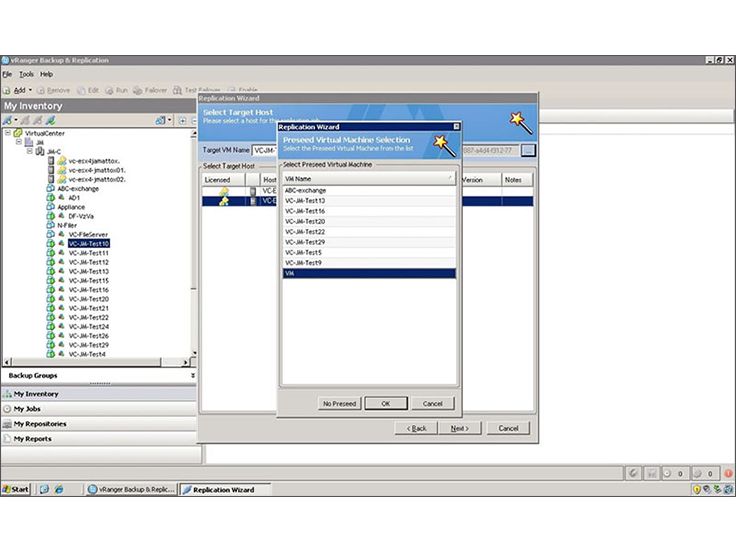The width and height of the screenshot is (736, 552).
Task: Select host vc-esx4-jmattox02 in tree
Action: 97,179
